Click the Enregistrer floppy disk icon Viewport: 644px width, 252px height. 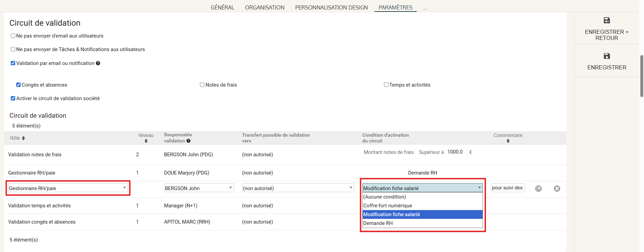[x=607, y=56]
